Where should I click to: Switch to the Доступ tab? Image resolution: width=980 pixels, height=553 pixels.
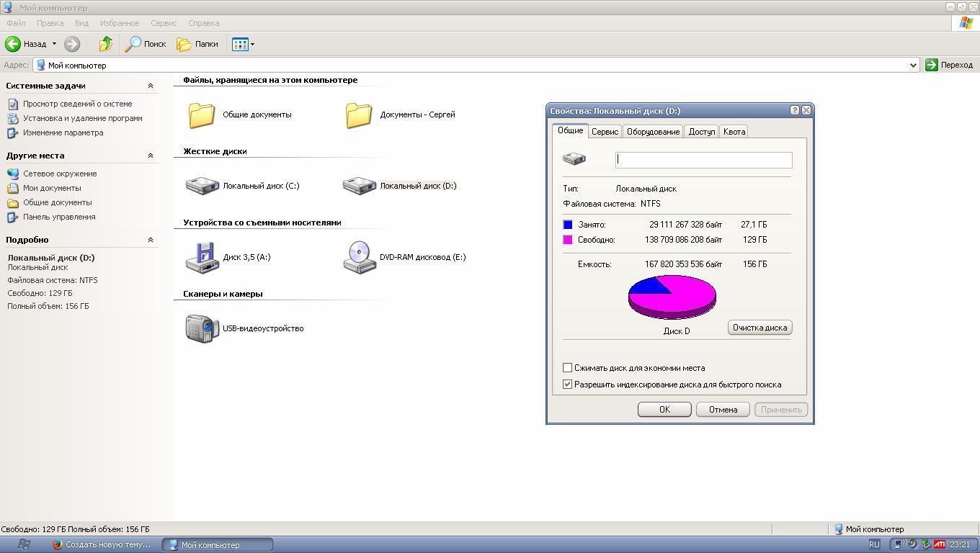tap(702, 131)
